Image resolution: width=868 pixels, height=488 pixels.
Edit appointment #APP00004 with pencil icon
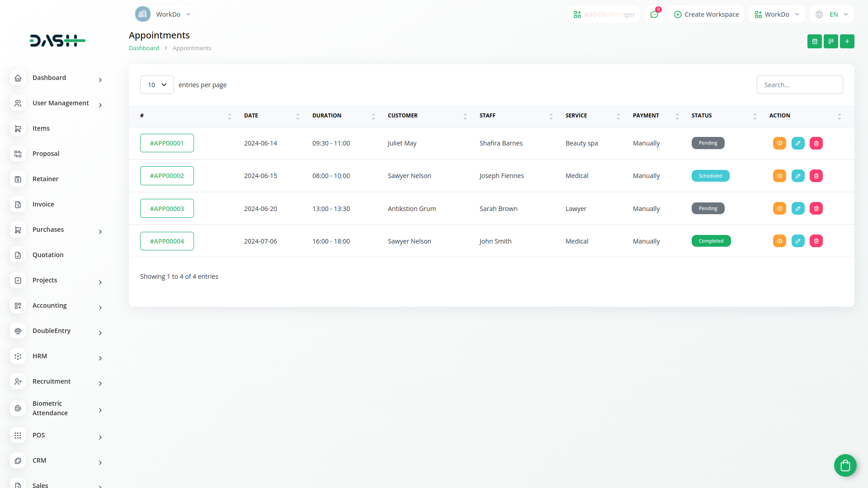[x=798, y=241]
